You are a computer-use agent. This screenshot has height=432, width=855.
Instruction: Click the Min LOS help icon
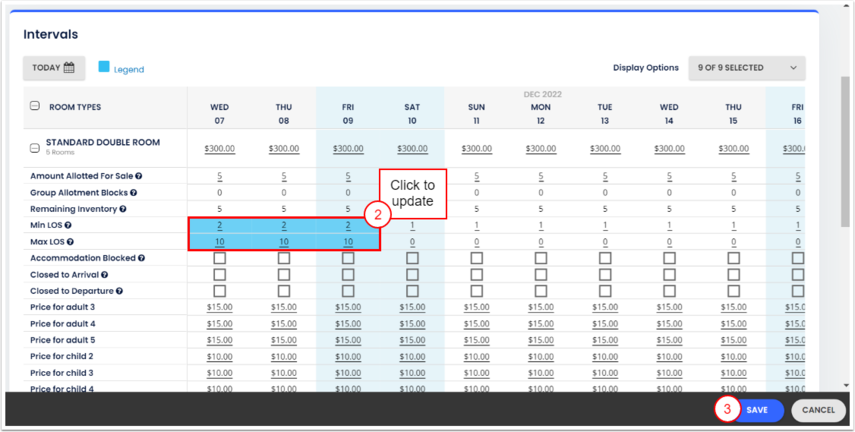(69, 226)
